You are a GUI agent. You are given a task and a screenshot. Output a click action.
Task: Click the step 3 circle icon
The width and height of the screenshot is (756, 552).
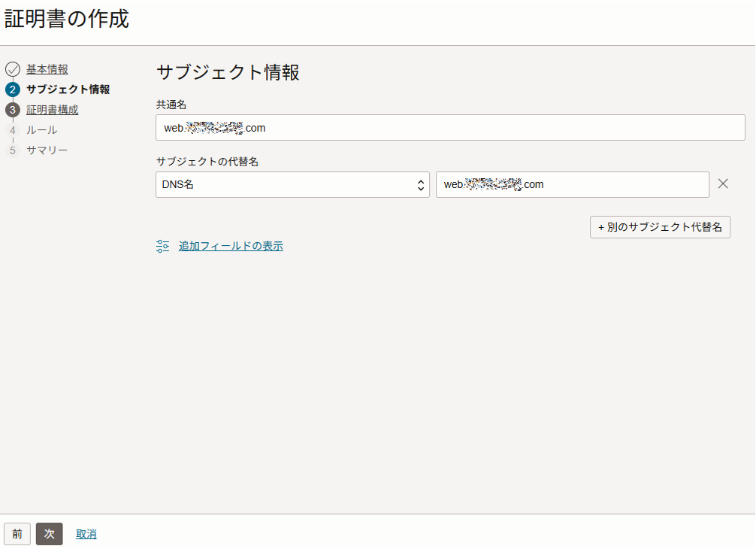click(13, 111)
